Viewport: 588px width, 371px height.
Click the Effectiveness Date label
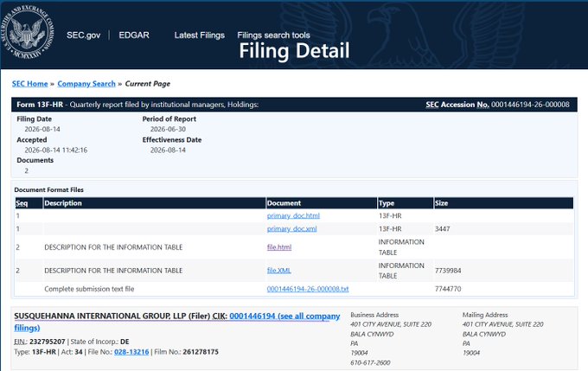pos(172,140)
